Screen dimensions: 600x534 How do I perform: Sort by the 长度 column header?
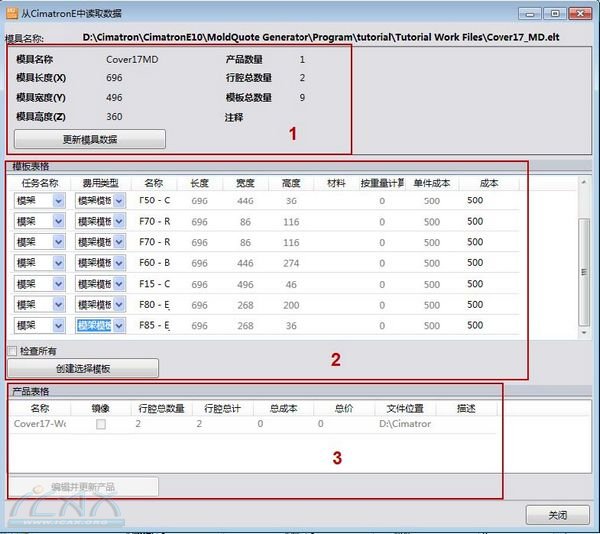pyautogui.click(x=200, y=183)
